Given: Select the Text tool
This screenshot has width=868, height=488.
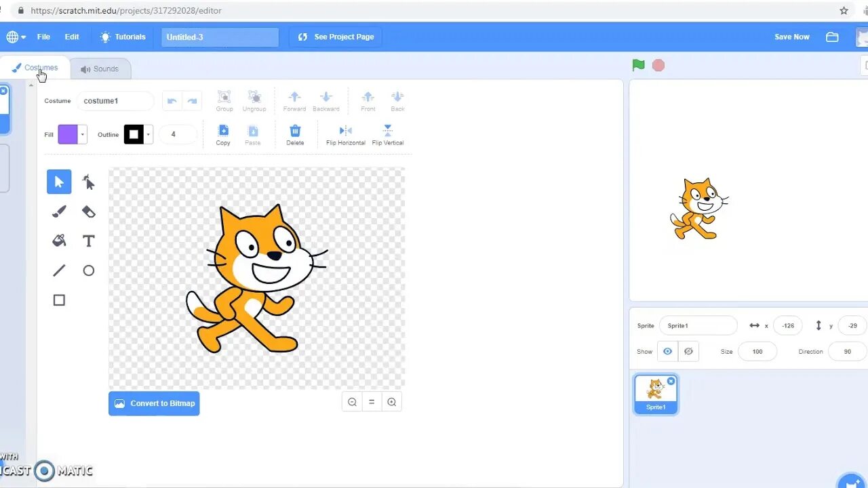Looking at the screenshot, I should tap(88, 241).
